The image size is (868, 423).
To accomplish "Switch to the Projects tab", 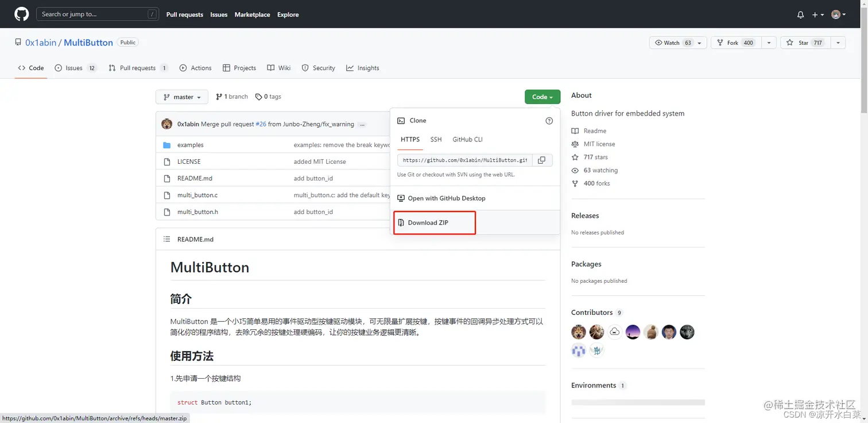I will coord(239,68).
